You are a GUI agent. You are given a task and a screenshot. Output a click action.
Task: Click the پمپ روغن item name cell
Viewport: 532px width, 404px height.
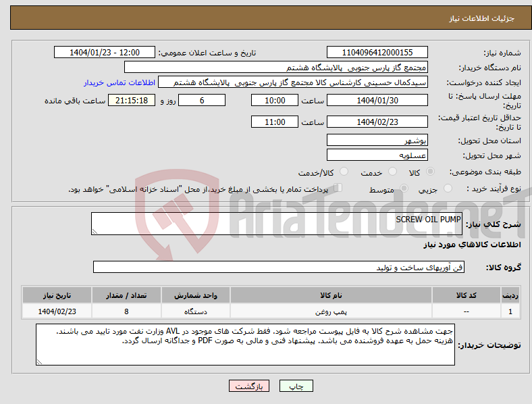tap(331, 311)
